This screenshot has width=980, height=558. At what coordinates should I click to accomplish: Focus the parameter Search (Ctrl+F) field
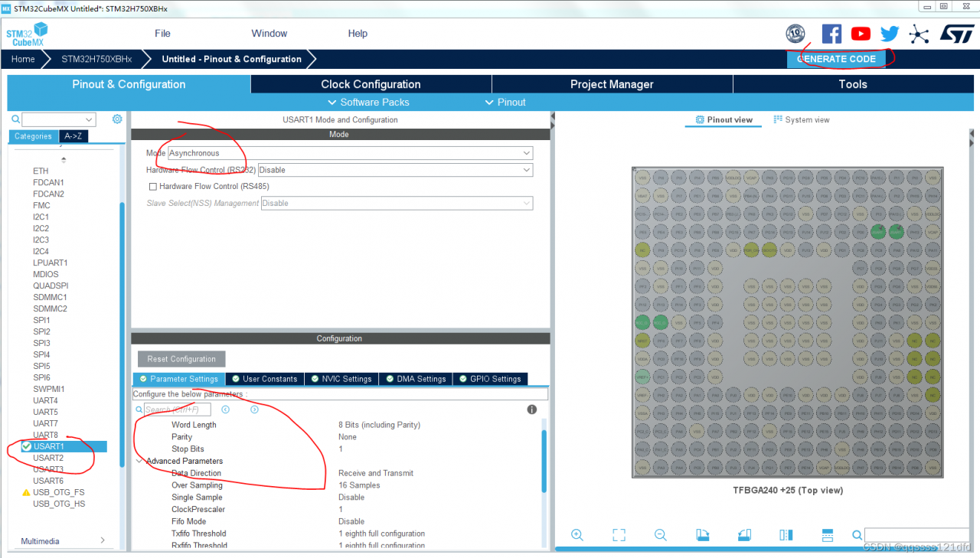tap(178, 410)
